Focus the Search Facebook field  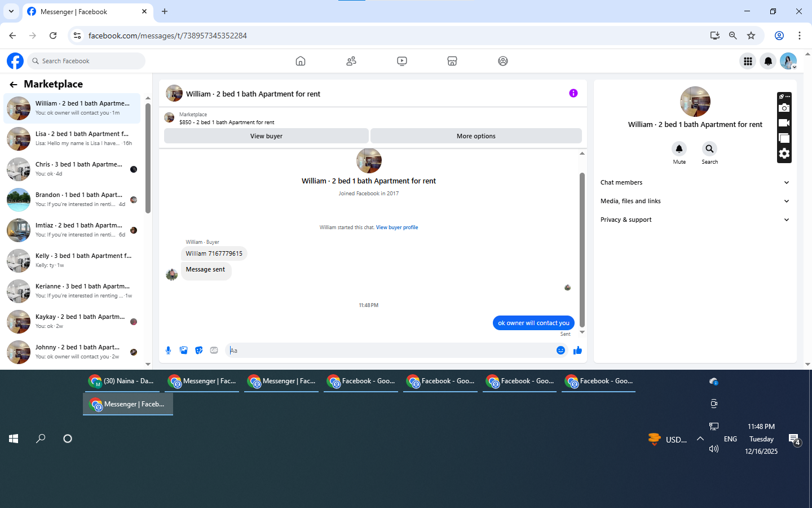coord(86,61)
